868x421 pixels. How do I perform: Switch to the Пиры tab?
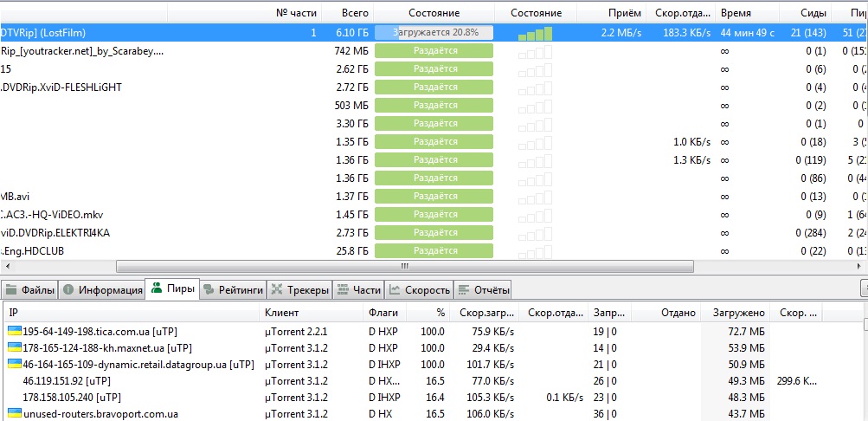[173, 290]
